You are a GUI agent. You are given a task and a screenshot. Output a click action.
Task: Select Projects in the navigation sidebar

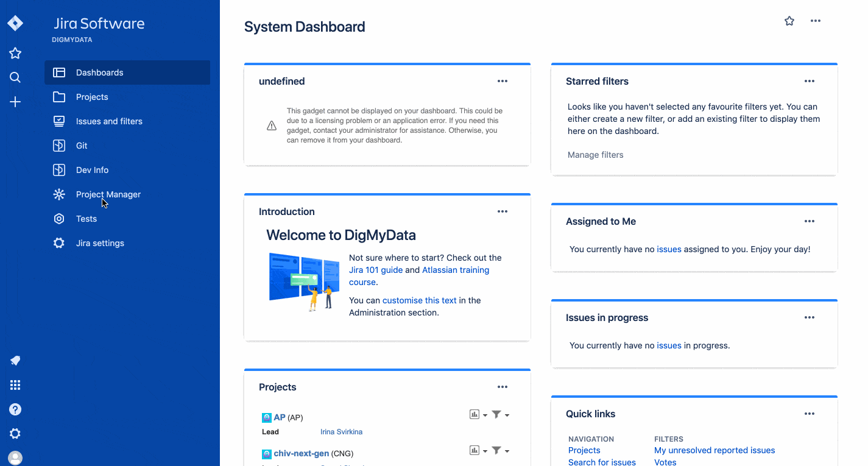92,97
